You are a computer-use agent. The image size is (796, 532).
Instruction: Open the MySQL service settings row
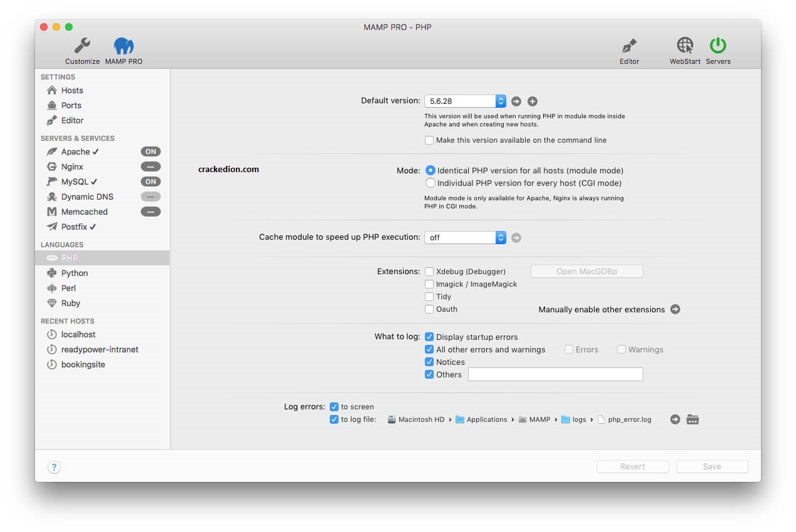[102, 182]
